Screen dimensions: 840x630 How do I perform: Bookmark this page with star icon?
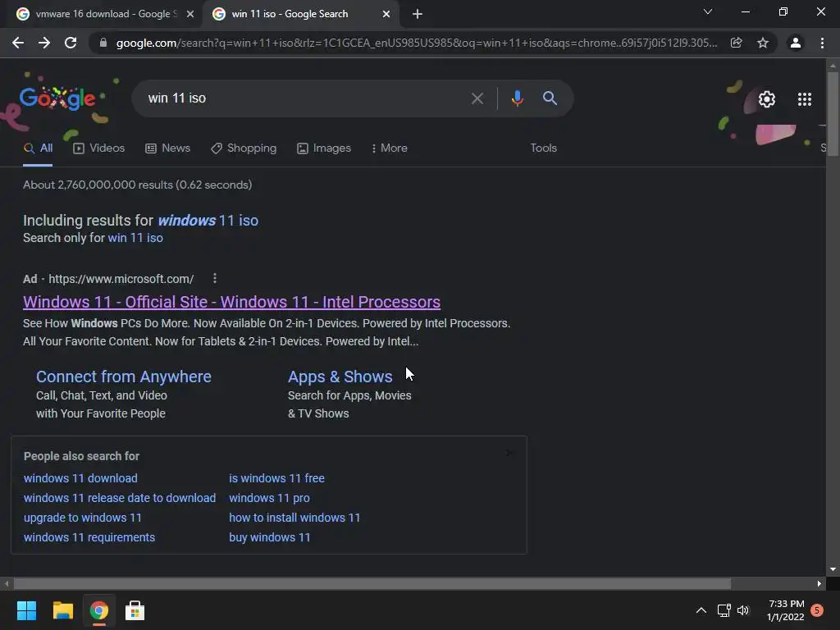(763, 43)
